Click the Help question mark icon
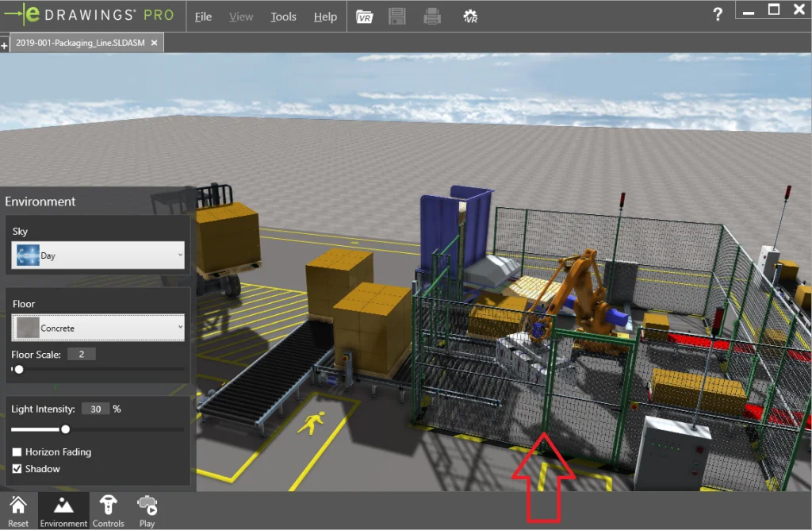The height and width of the screenshot is (530, 812). (x=718, y=14)
